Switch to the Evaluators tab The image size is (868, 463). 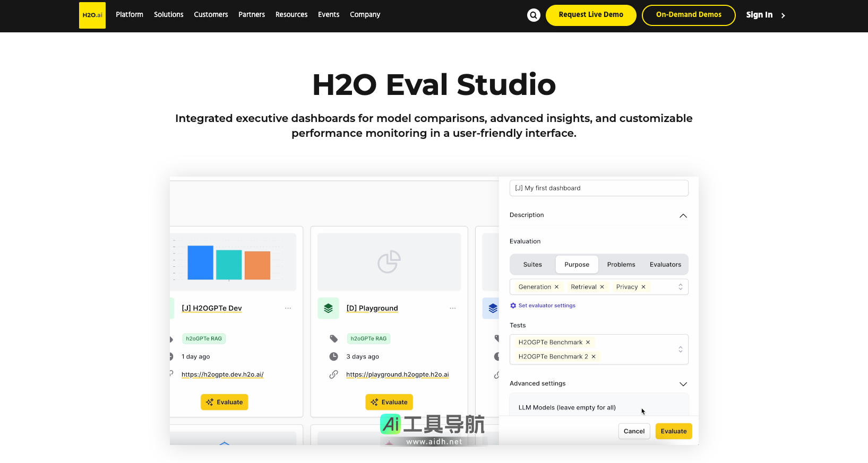coord(665,265)
